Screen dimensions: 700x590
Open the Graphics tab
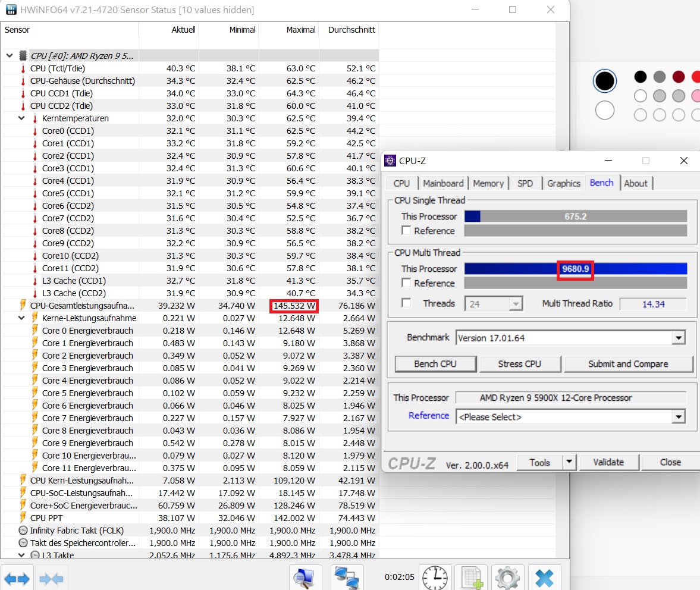564,183
